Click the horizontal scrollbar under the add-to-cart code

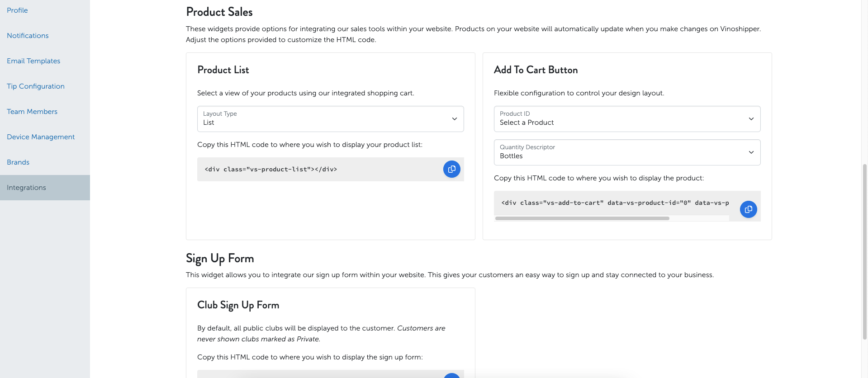click(x=582, y=218)
